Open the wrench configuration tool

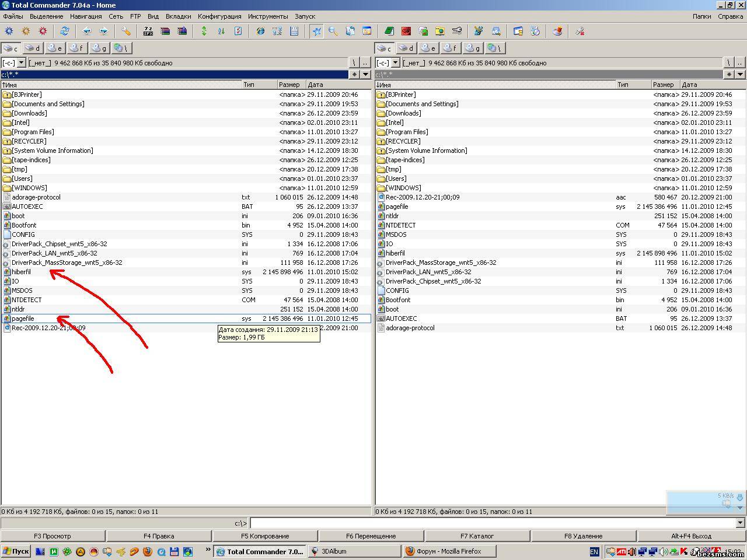[x=126, y=31]
